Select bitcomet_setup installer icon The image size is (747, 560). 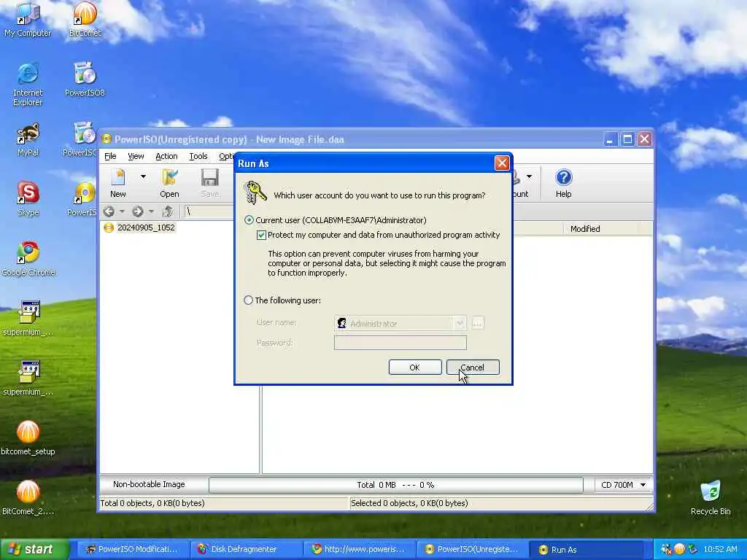(x=28, y=438)
